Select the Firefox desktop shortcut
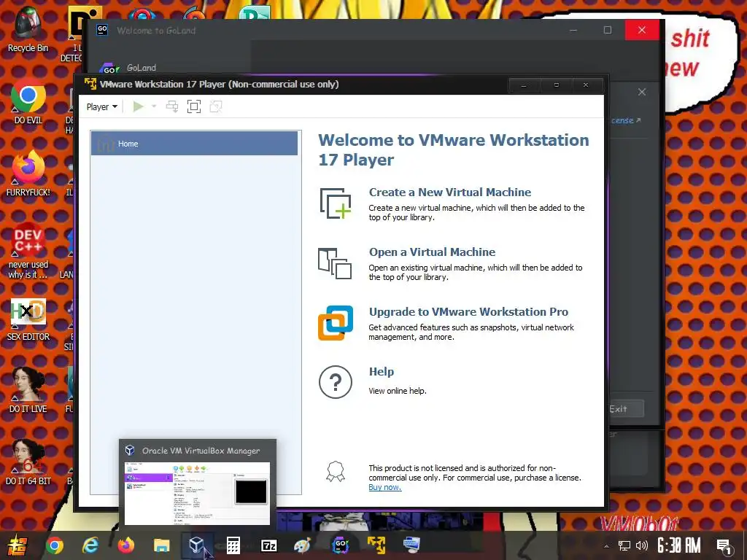Viewport: 747px width, 560px height. coord(28,174)
